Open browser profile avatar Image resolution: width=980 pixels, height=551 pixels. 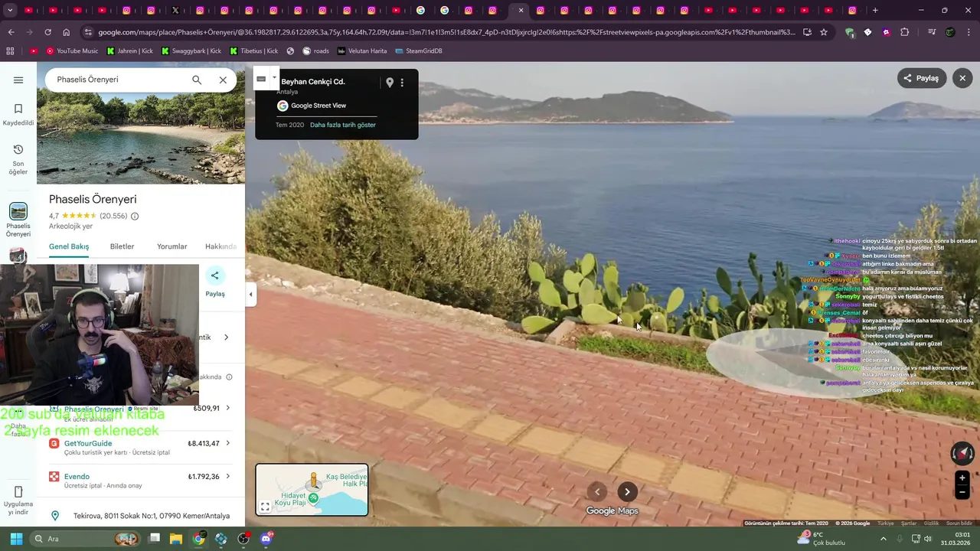[950, 32]
